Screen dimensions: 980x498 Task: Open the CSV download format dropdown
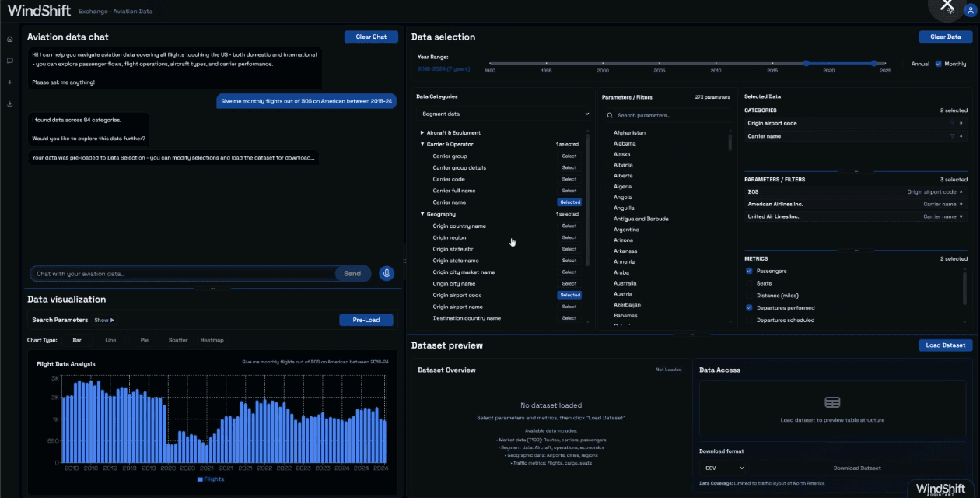(x=723, y=468)
